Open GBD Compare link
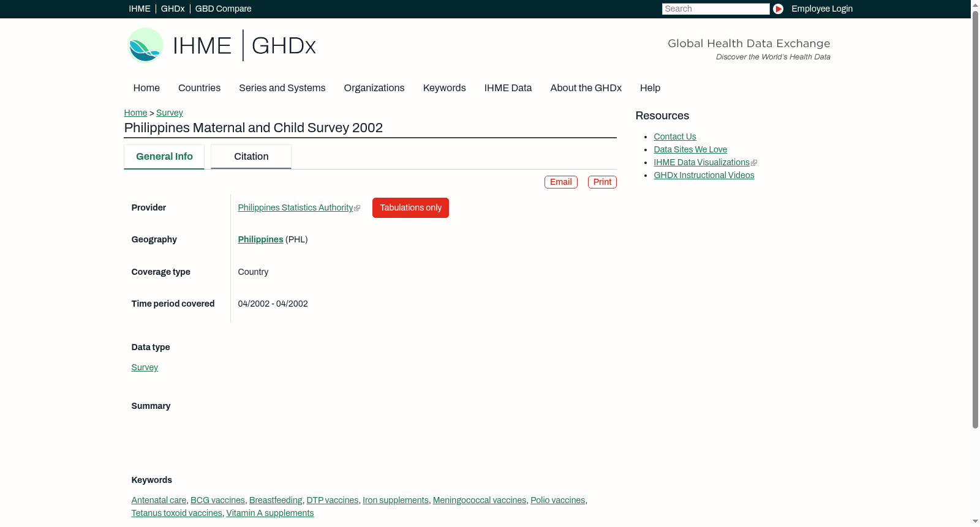The image size is (980, 527). point(224,9)
